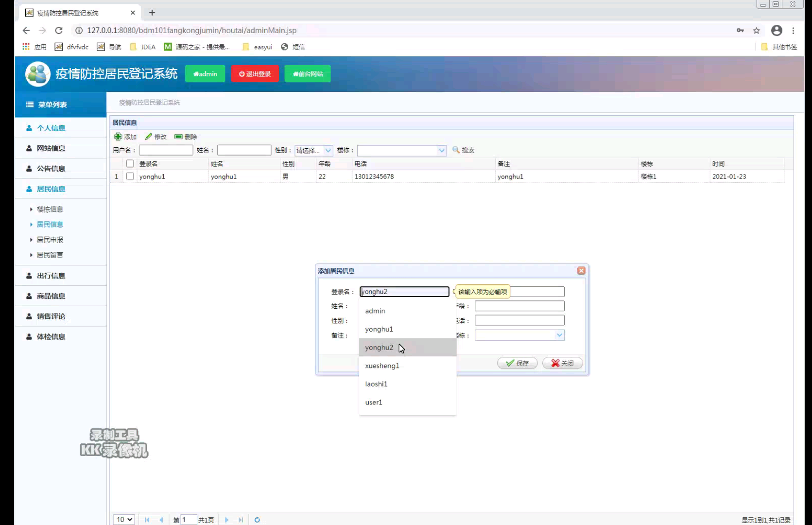The height and width of the screenshot is (525, 812).
Task: Expand 体检信息 in the sidebar
Action: 61,337
